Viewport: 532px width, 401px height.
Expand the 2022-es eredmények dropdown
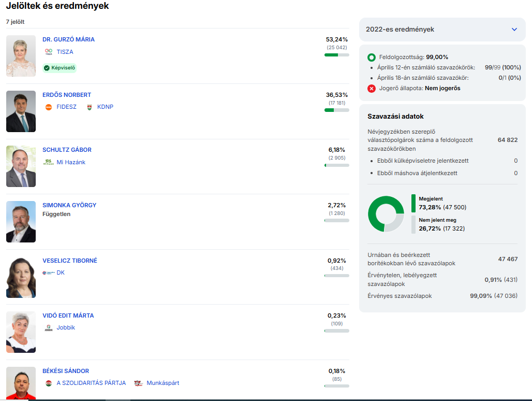tap(514, 30)
